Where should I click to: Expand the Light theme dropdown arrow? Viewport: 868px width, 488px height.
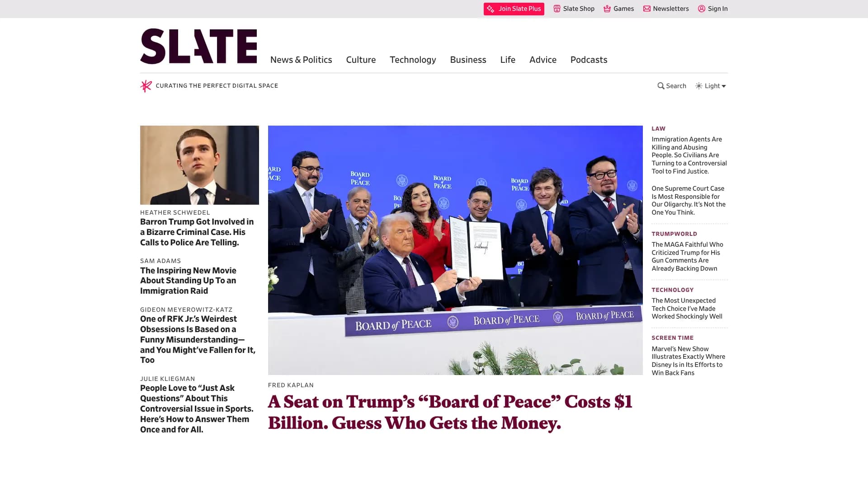point(724,86)
